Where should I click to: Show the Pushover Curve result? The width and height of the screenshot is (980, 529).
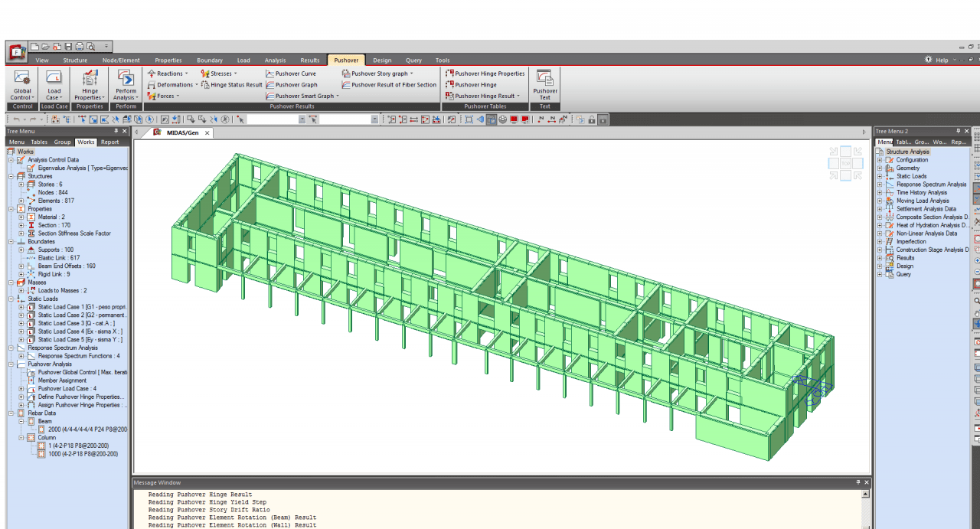tap(295, 73)
